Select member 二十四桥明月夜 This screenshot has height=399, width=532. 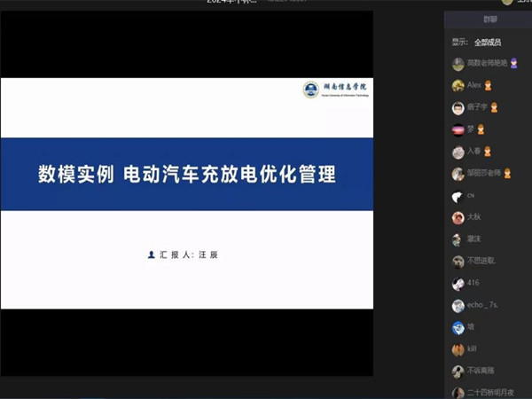pos(490,393)
